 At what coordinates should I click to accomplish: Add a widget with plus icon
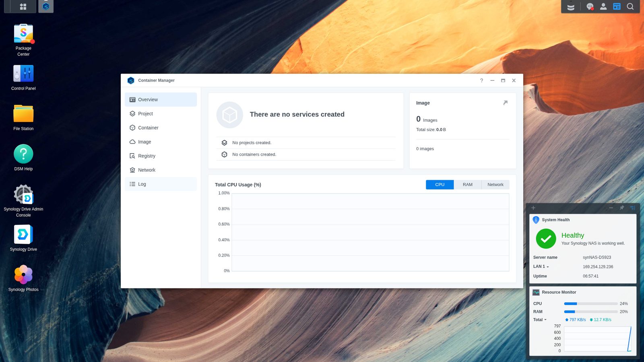click(533, 208)
